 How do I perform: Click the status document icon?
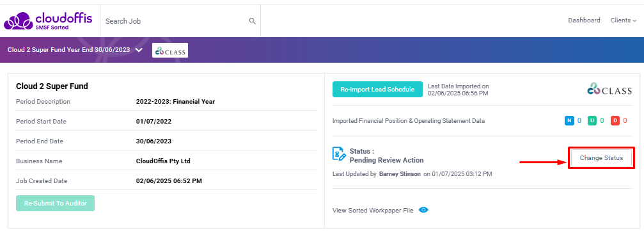(339, 154)
